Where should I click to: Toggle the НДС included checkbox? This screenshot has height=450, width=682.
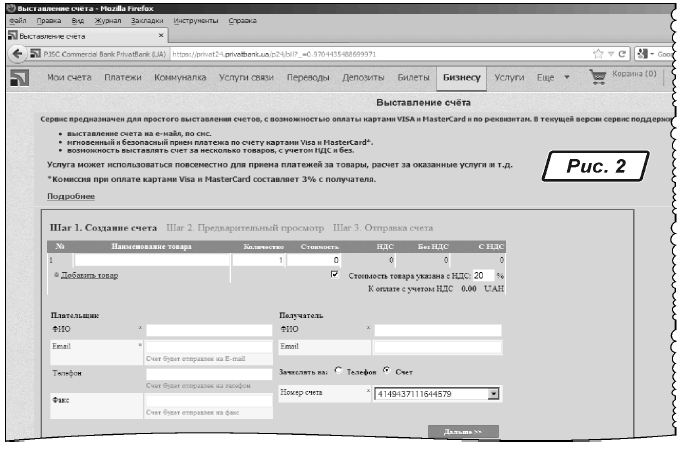[335, 273]
